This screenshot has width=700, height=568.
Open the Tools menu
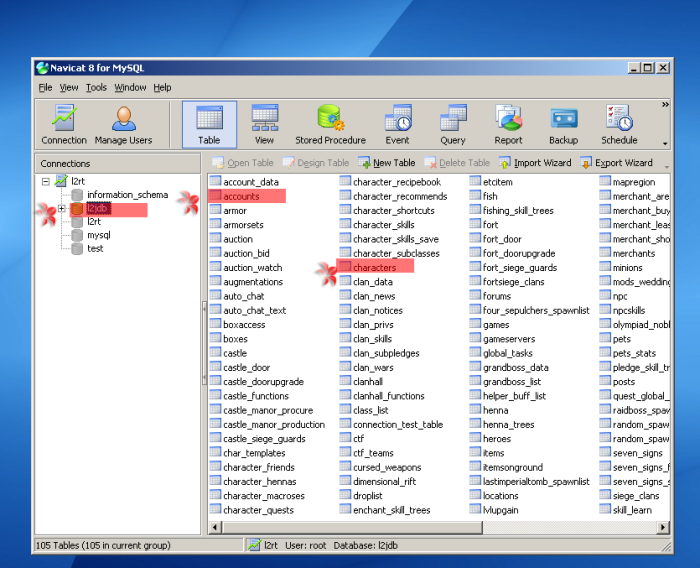pos(96,88)
